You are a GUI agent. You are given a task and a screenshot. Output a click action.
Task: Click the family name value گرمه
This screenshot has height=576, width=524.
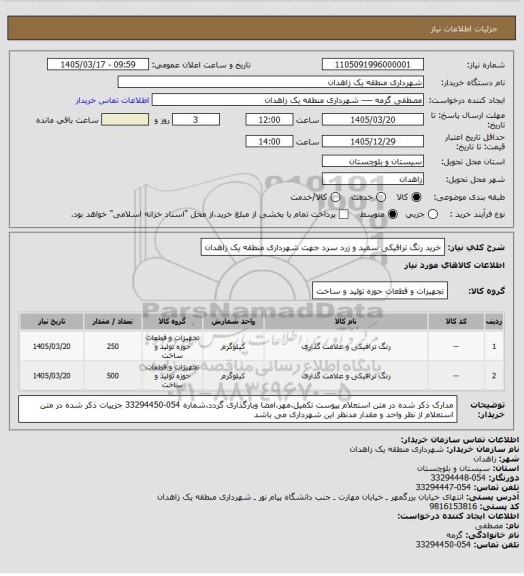[x=454, y=535]
